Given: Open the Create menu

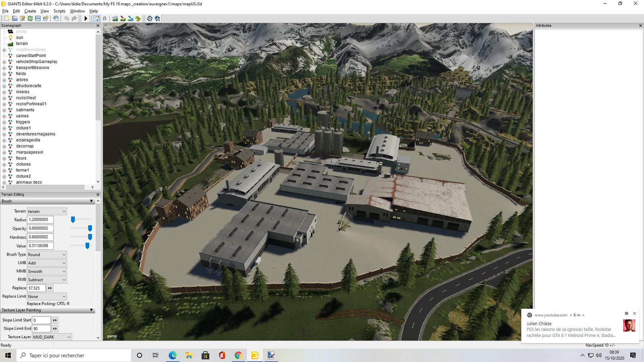Looking at the screenshot, I should pos(30,11).
